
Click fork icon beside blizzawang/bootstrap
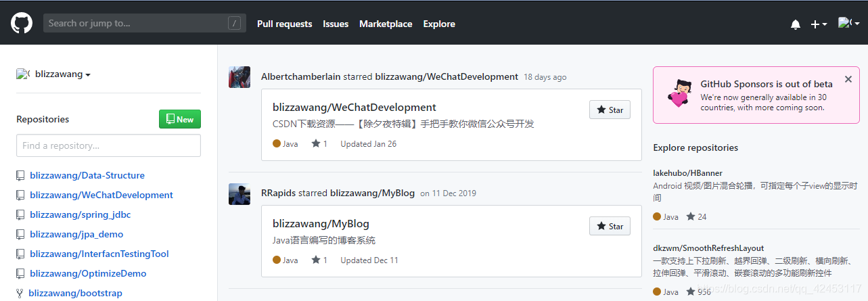(20, 293)
